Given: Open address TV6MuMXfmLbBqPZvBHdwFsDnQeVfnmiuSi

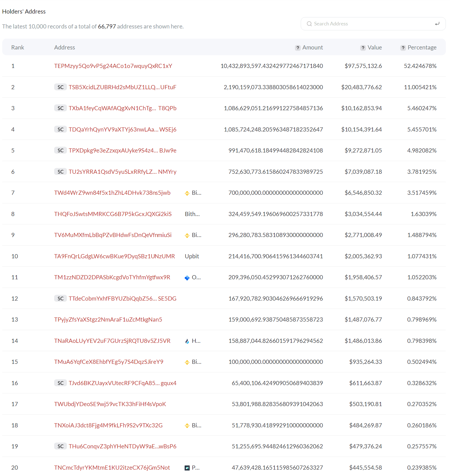Looking at the screenshot, I should [x=113, y=235].
